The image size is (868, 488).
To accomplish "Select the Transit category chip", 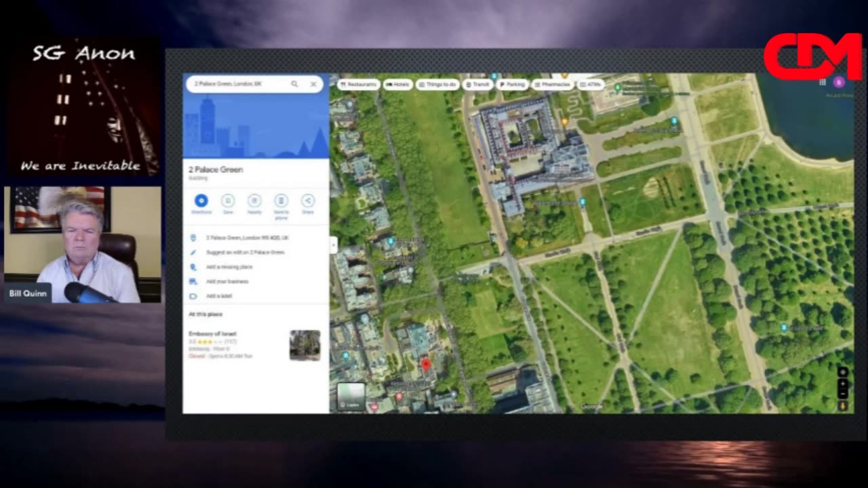I will [478, 84].
